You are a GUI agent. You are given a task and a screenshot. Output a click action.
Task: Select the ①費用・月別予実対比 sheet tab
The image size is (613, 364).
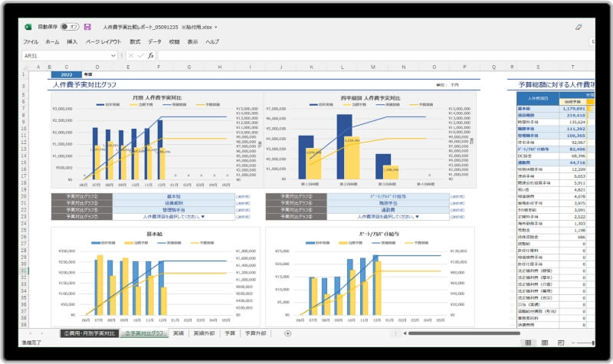click(88, 333)
